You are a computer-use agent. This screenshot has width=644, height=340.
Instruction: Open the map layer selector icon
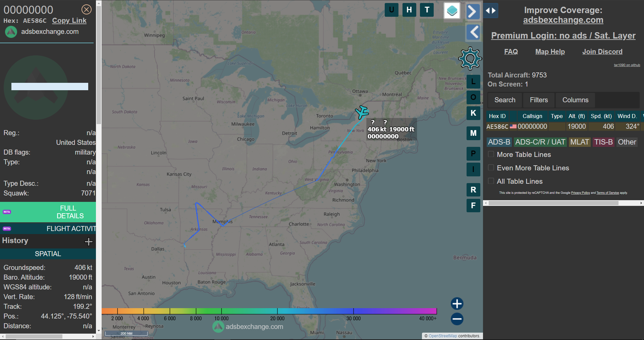point(452,11)
